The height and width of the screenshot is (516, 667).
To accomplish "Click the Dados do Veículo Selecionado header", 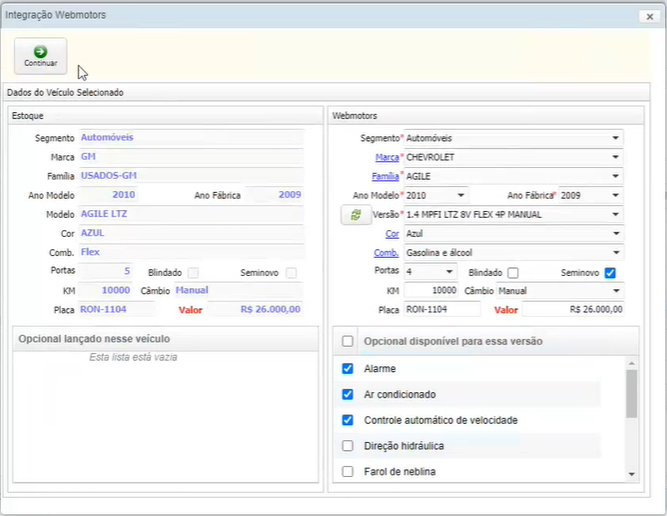I will [x=326, y=92].
